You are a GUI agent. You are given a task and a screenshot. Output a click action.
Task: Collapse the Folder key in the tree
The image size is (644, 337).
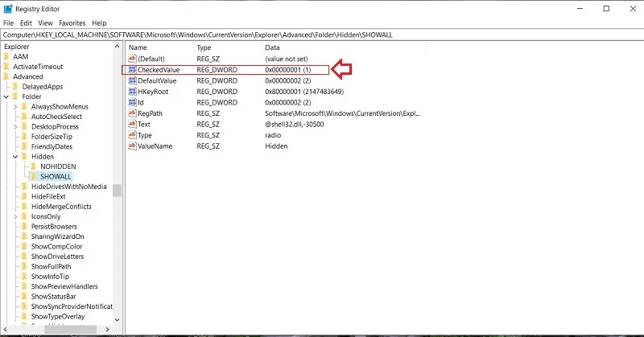[x=6, y=97]
